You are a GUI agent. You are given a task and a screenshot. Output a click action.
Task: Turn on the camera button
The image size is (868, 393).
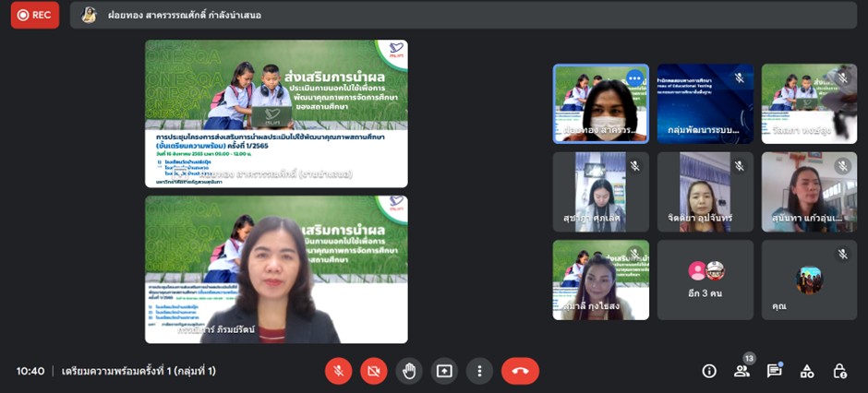(374, 371)
